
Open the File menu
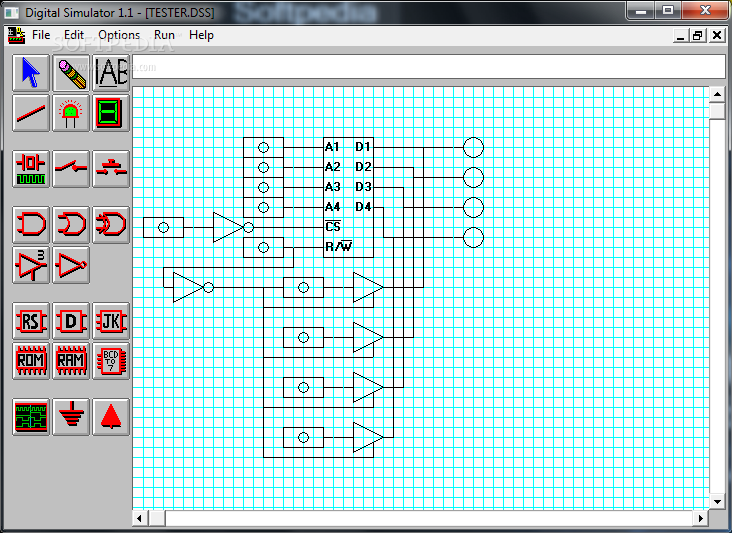pos(41,35)
